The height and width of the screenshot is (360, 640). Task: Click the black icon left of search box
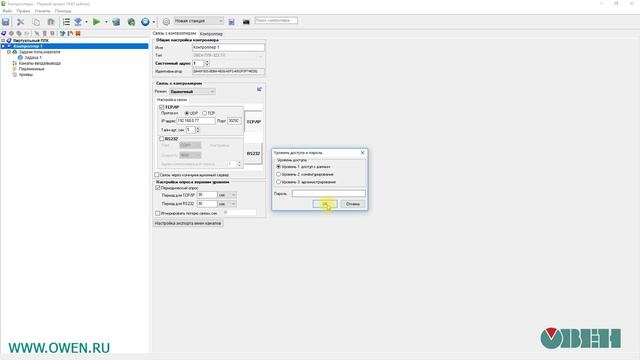[246, 22]
